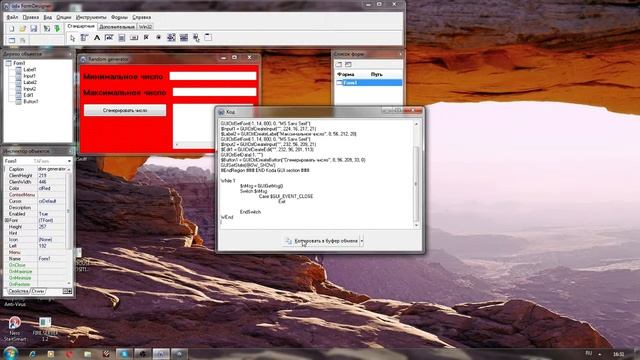Open the Файл menu
The width and height of the screenshot is (640, 360).
pos(12,17)
